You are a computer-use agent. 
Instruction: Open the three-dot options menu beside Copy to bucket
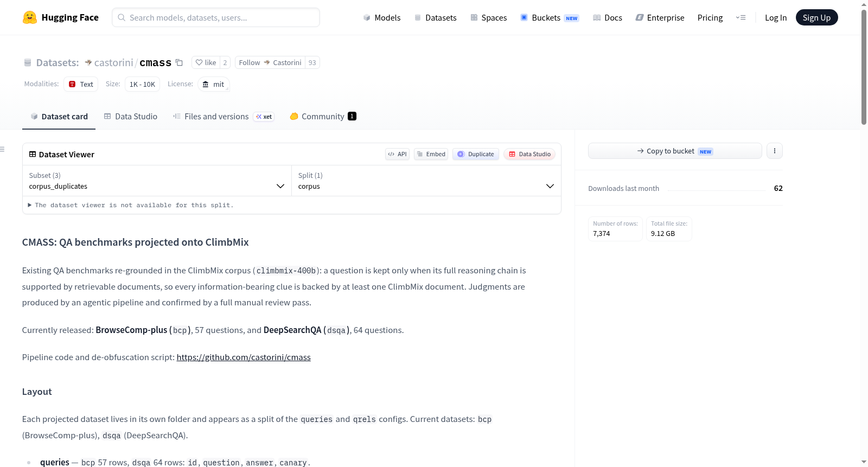tap(775, 151)
